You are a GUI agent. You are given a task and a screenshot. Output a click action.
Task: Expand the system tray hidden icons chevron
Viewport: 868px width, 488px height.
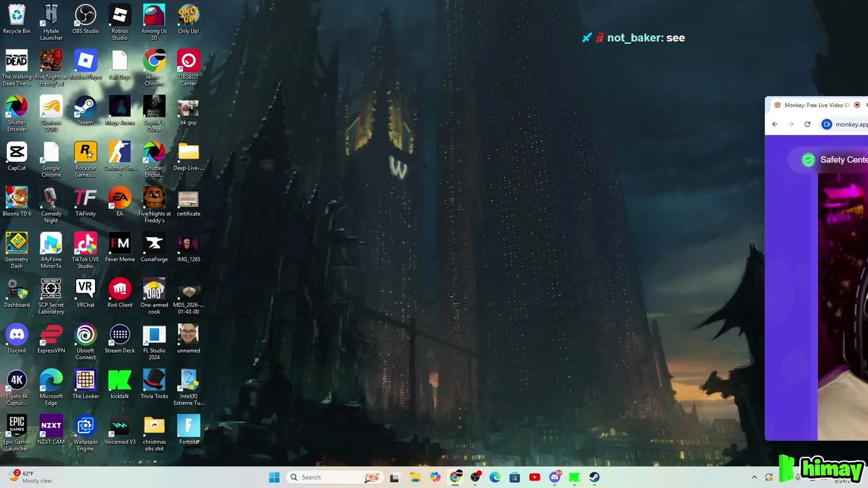click(x=754, y=477)
